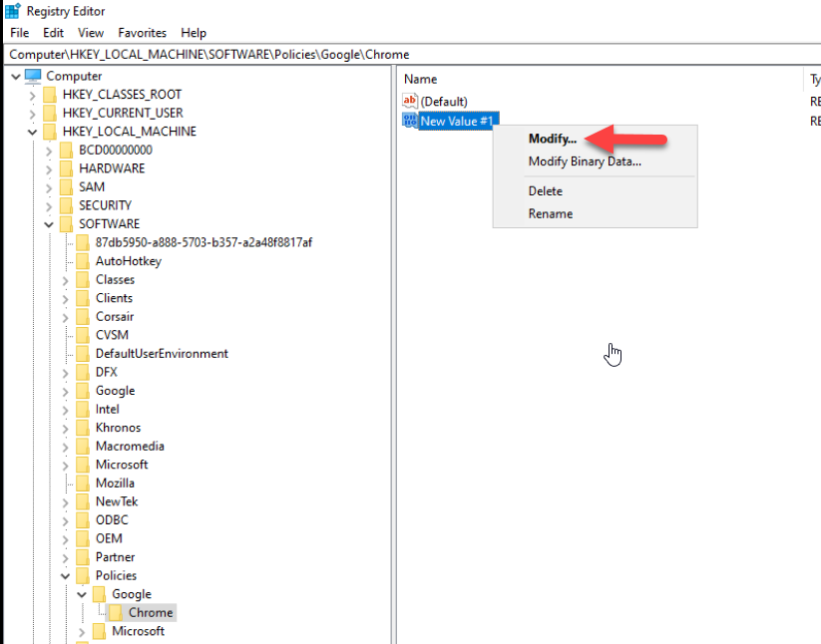This screenshot has height=644, width=821.
Task: Expand the Classes key
Action: click(x=66, y=280)
